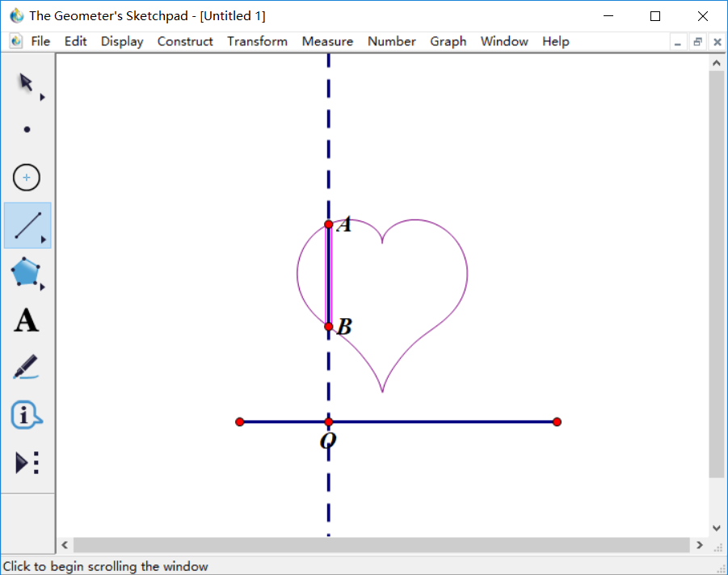Select the Polygon tool

27,273
